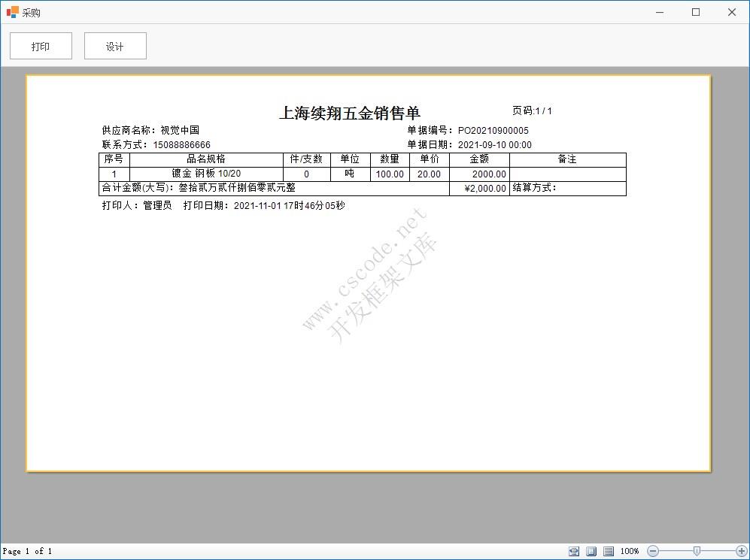Click the application icon in the title bar

11,12
